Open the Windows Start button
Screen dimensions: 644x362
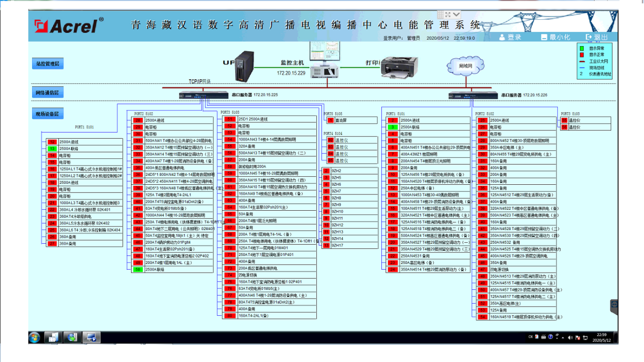[35, 337]
